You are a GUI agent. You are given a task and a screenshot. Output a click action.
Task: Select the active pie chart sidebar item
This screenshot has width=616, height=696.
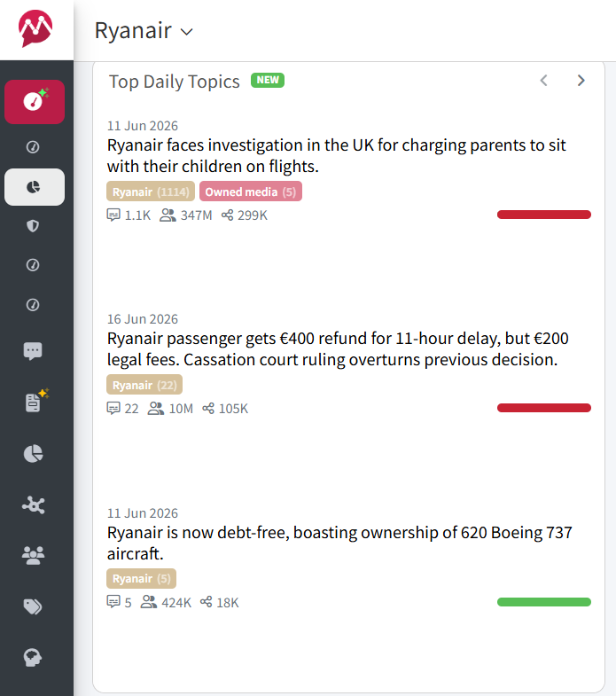tap(35, 187)
